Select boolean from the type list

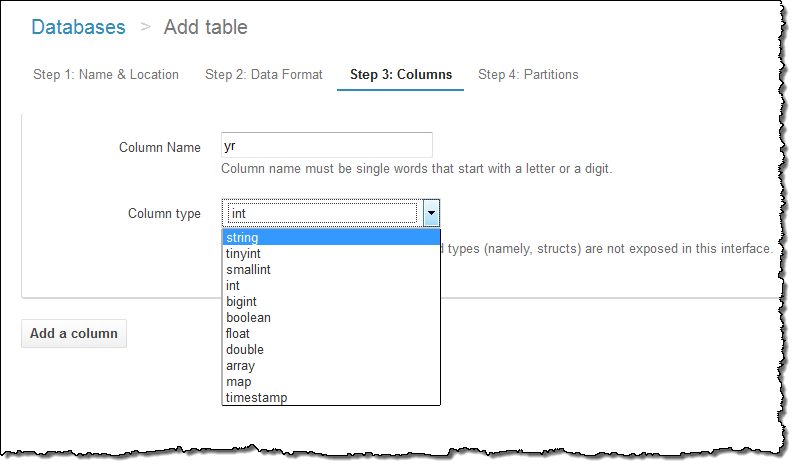(x=330, y=318)
